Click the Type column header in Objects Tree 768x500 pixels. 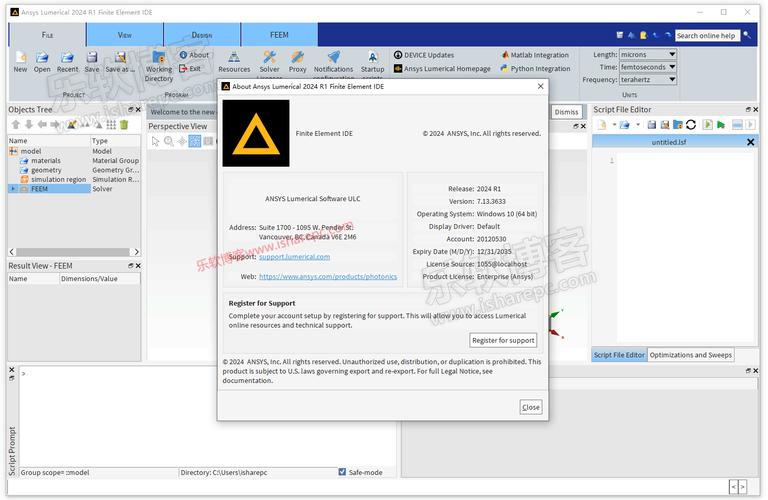tap(116, 141)
